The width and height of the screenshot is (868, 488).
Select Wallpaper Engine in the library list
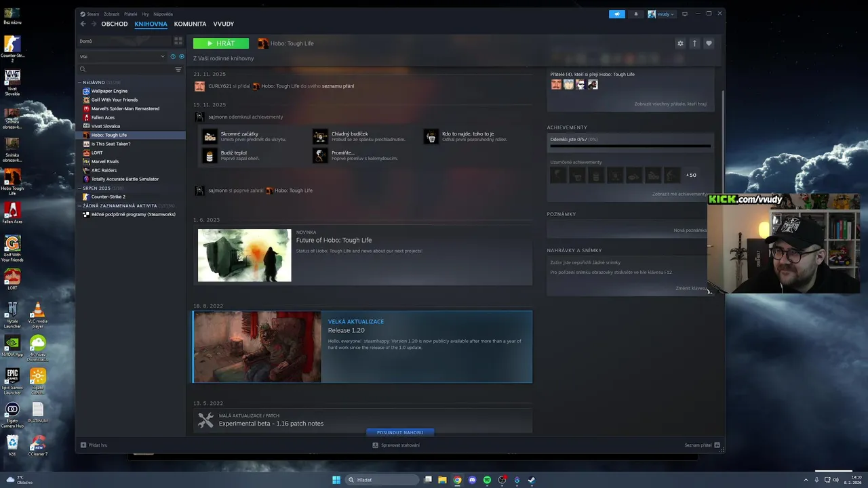point(109,91)
